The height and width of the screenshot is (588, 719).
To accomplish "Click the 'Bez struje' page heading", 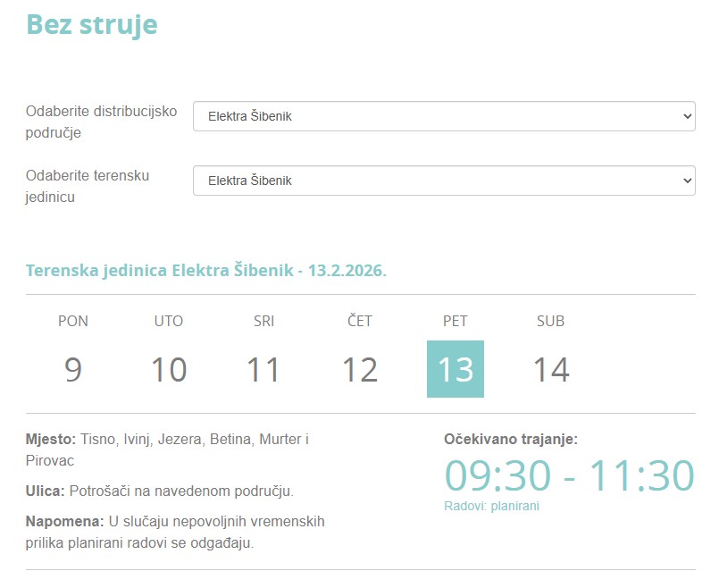I will click(x=92, y=24).
